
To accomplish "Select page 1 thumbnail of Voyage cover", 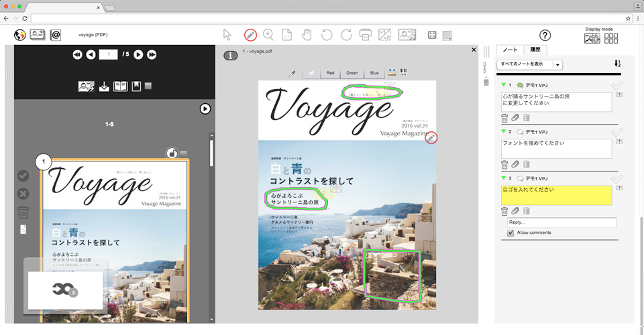I will [115, 241].
